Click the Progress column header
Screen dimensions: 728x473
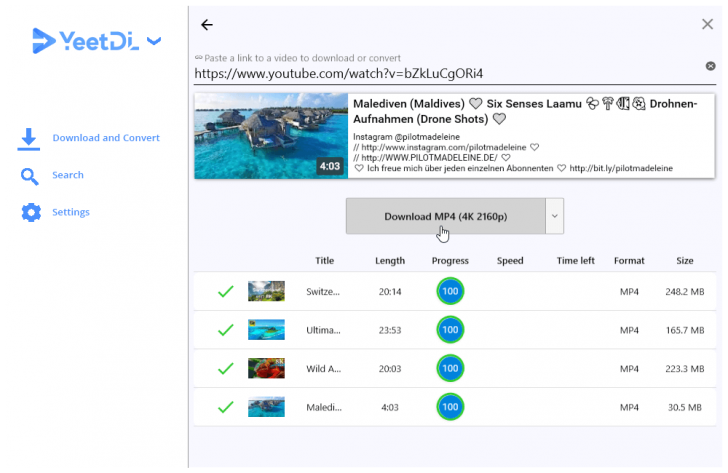(450, 261)
